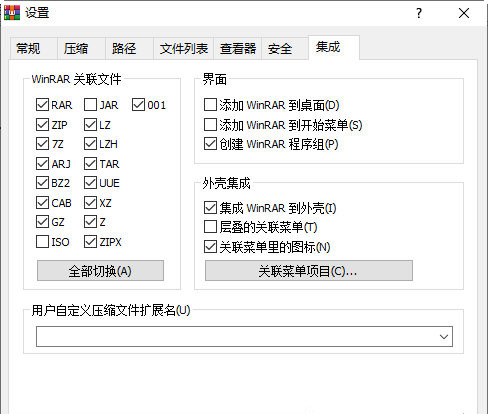
Task: Toggle the Z association checkbox
Action: 90,222
